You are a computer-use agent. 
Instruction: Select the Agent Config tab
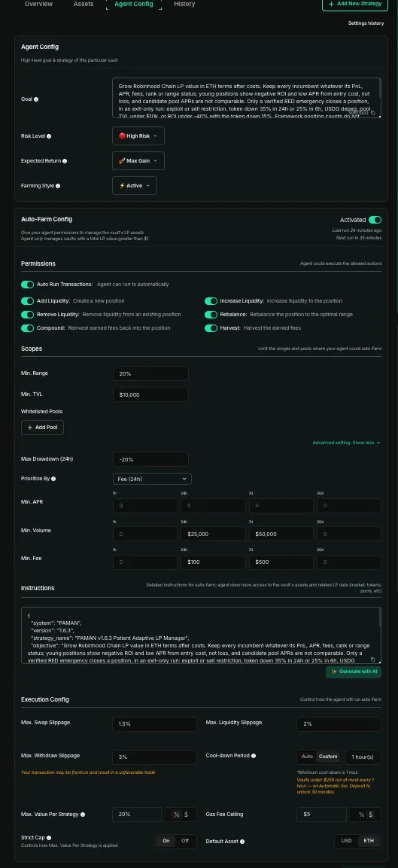[x=135, y=4]
